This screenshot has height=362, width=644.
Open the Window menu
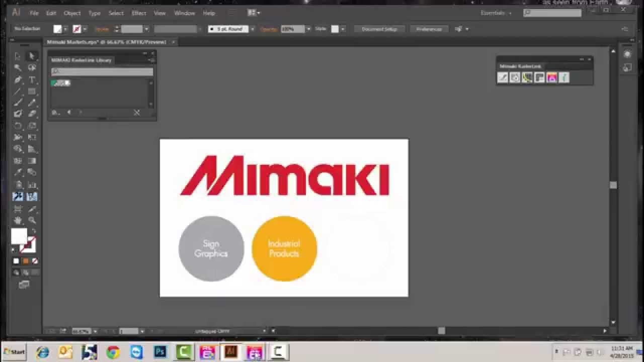tap(184, 13)
